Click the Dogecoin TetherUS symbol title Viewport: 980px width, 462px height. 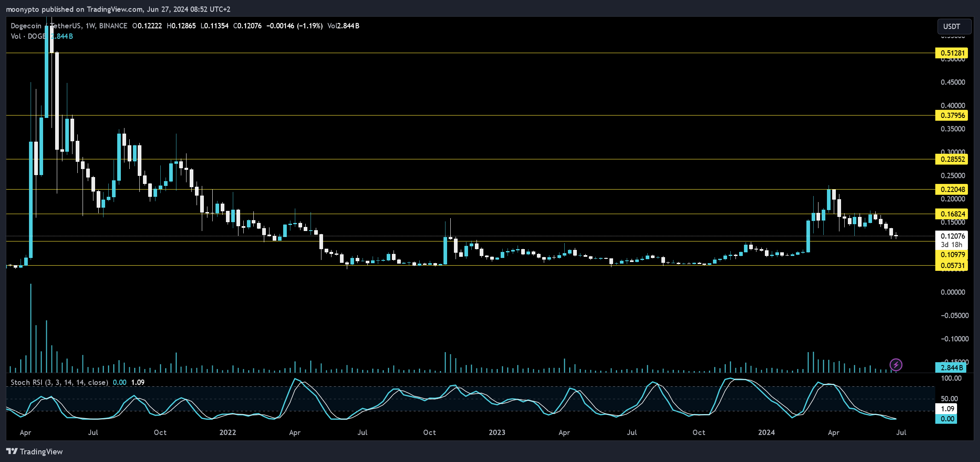69,26
